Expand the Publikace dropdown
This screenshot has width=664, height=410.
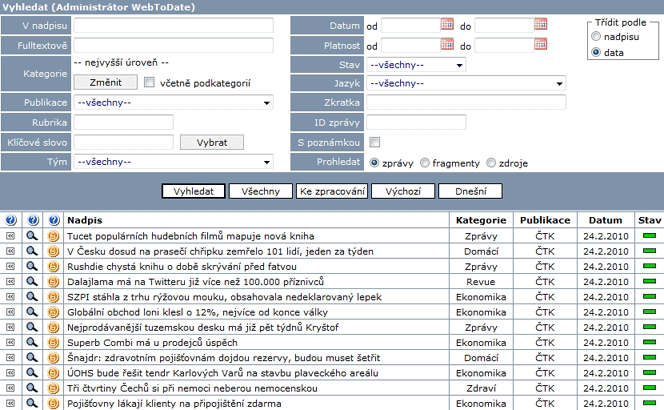point(266,102)
